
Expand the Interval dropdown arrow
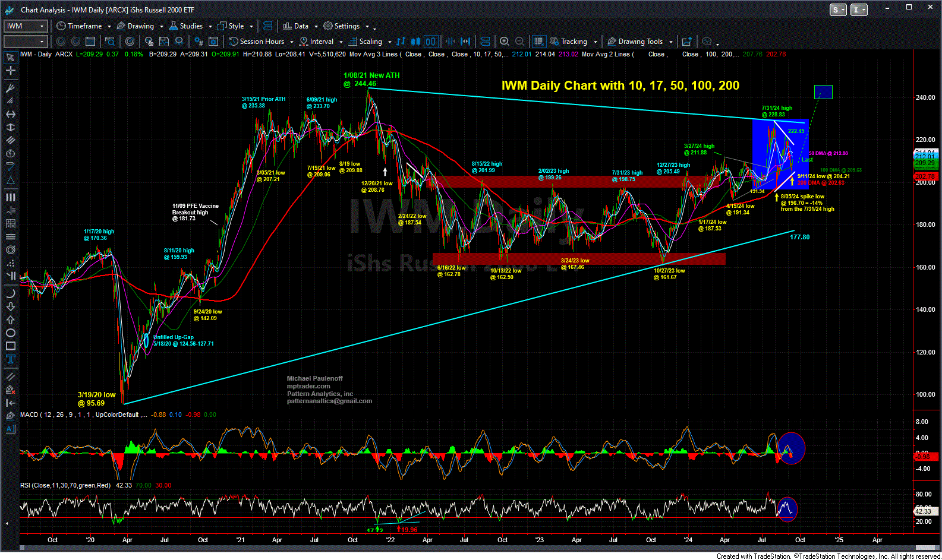[x=341, y=42]
